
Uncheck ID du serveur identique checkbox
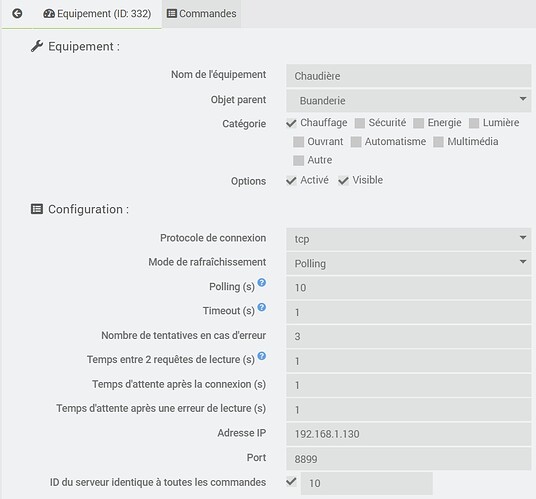click(x=291, y=482)
